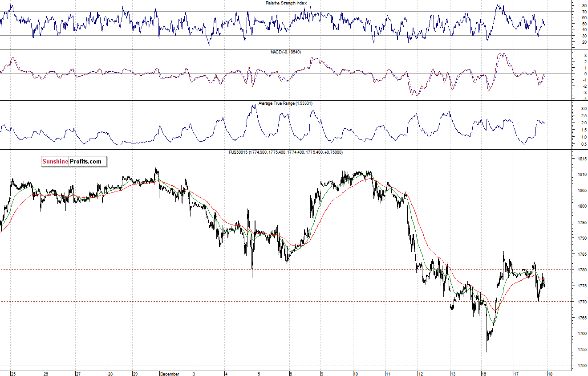Click the ATR scale value 2.5
The image size is (588, 376).
click(583, 115)
